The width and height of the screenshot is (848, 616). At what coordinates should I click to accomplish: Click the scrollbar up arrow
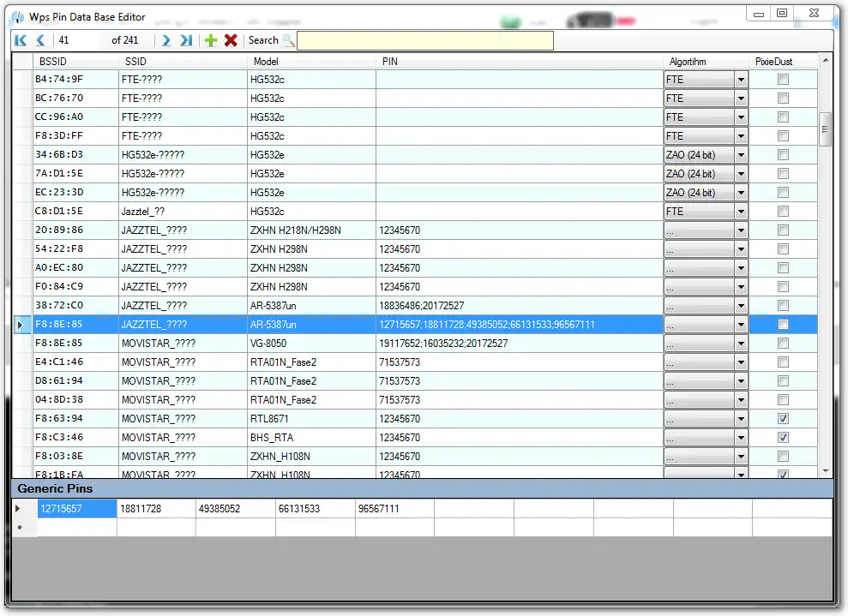click(x=826, y=60)
